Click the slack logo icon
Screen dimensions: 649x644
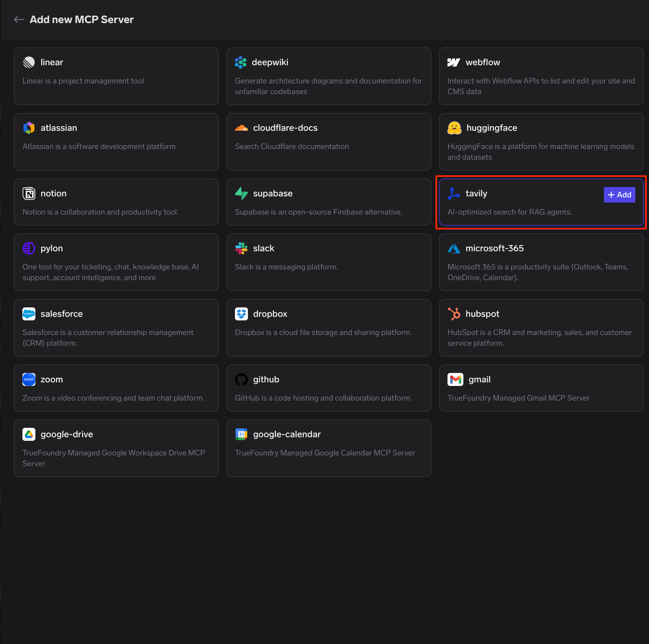(x=241, y=248)
